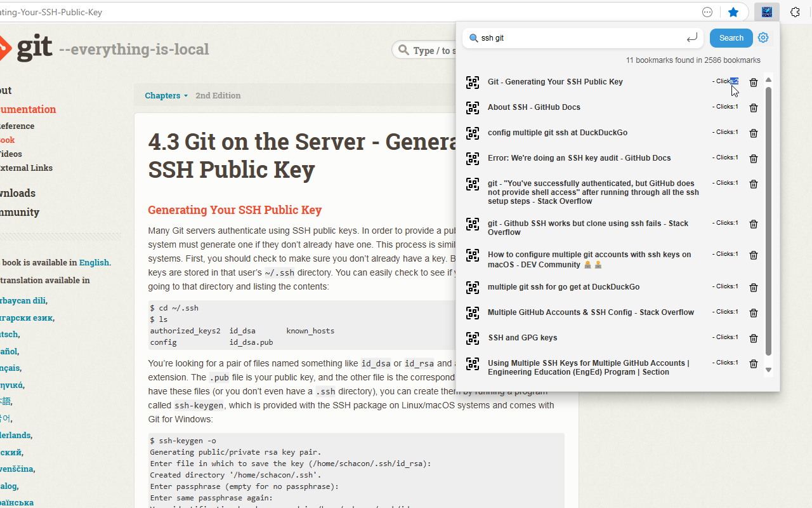Image resolution: width=812 pixels, height=508 pixels.
Task: Click the git logo on the page
Action: 26,48
